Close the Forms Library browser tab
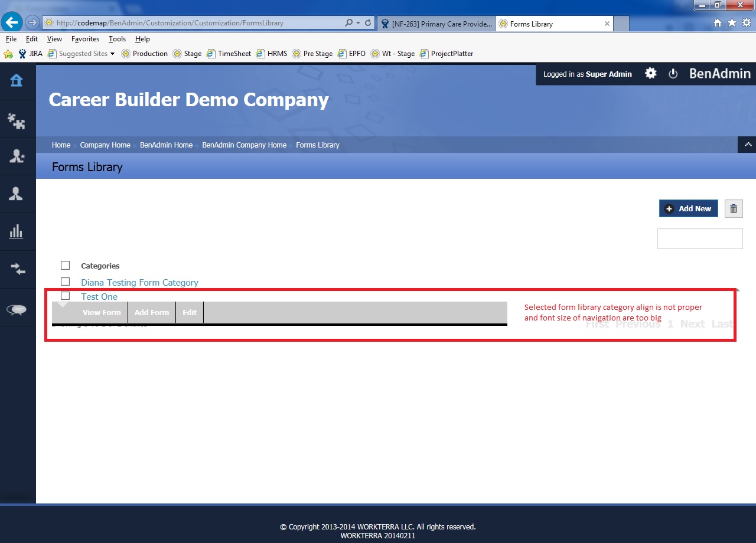The height and width of the screenshot is (543, 756). pyautogui.click(x=607, y=24)
